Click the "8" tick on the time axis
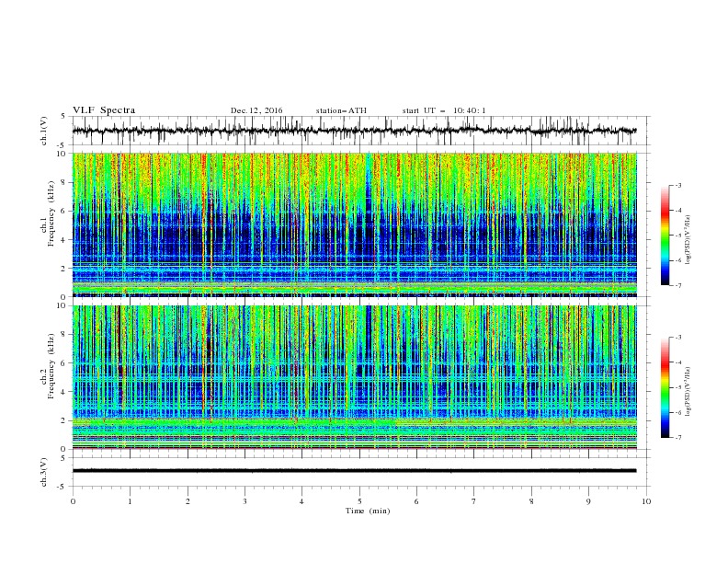Screen dimensions: 728x563 pos(531,501)
